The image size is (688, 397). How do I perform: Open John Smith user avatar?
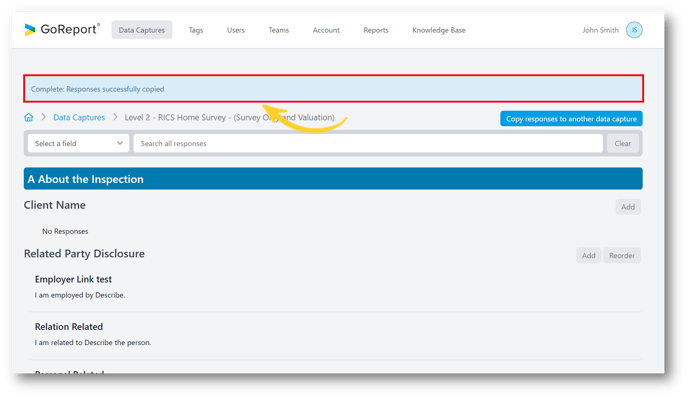(634, 30)
